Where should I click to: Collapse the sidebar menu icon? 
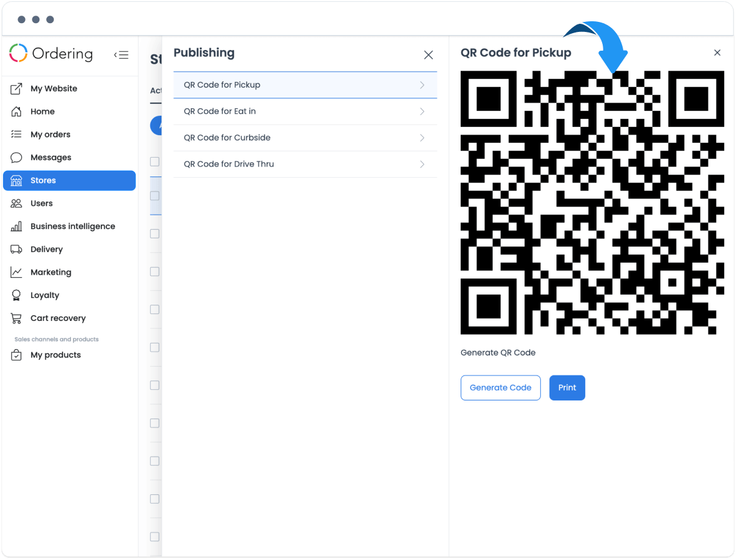(121, 55)
